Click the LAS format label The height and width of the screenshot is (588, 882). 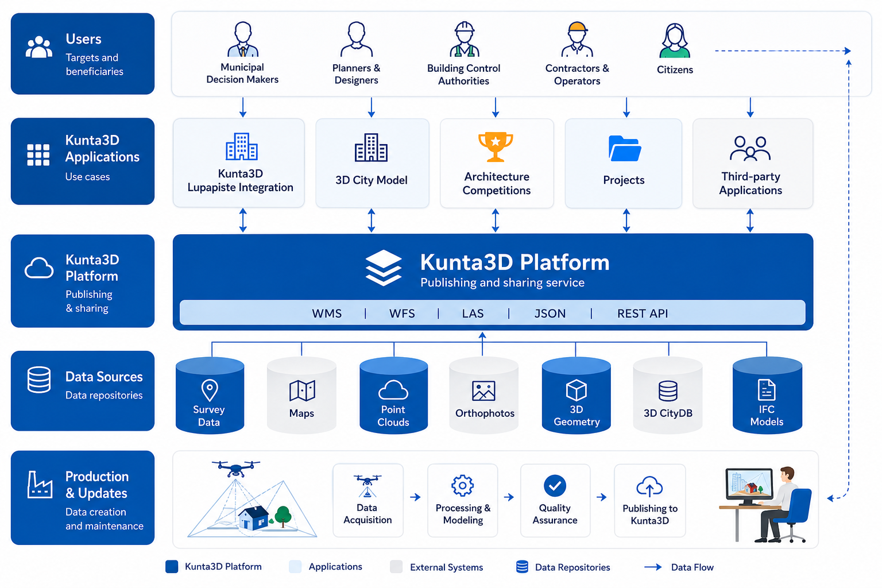pos(473,314)
